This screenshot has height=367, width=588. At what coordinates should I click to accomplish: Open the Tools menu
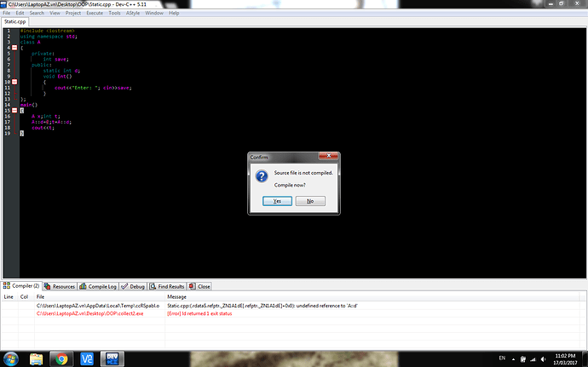coord(114,14)
